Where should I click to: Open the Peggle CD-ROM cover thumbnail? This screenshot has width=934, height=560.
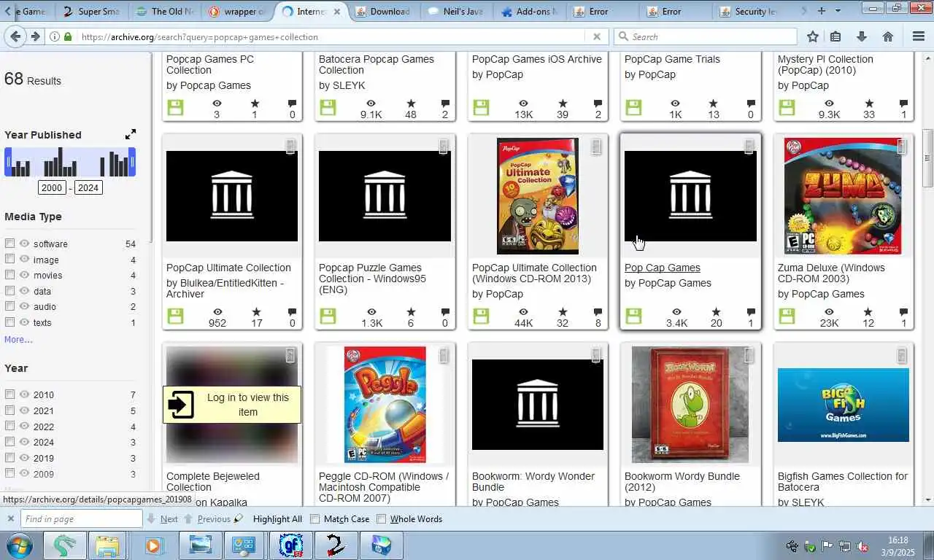pos(385,405)
